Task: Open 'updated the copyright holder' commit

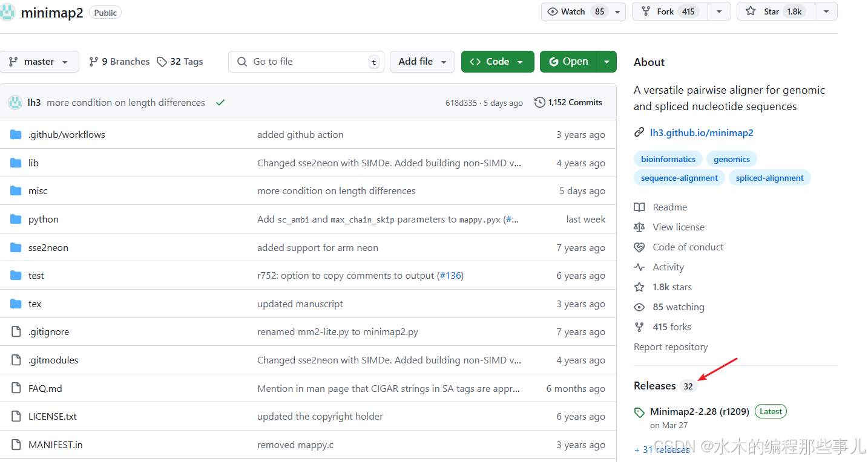Action: pos(320,417)
